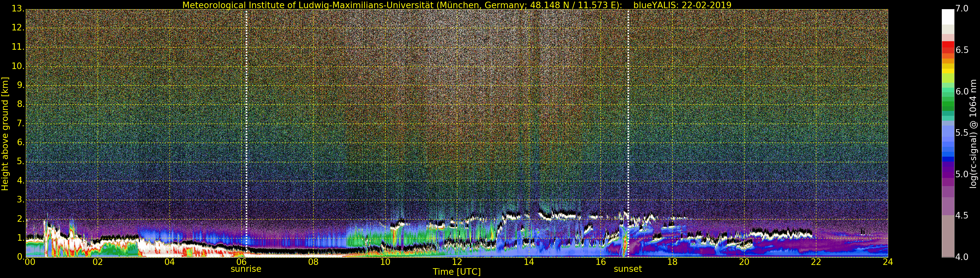Viewport: 980px width, 278px height.
Task: Click height tick label '9.'
Action: (x=21, y=85)
